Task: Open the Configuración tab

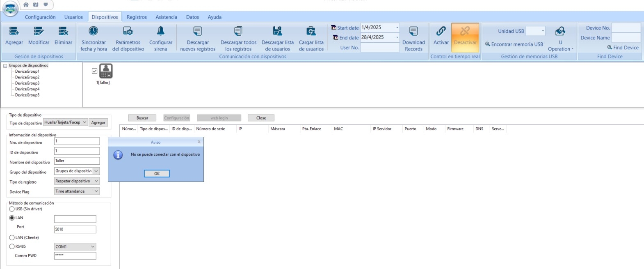Action: 40,17
